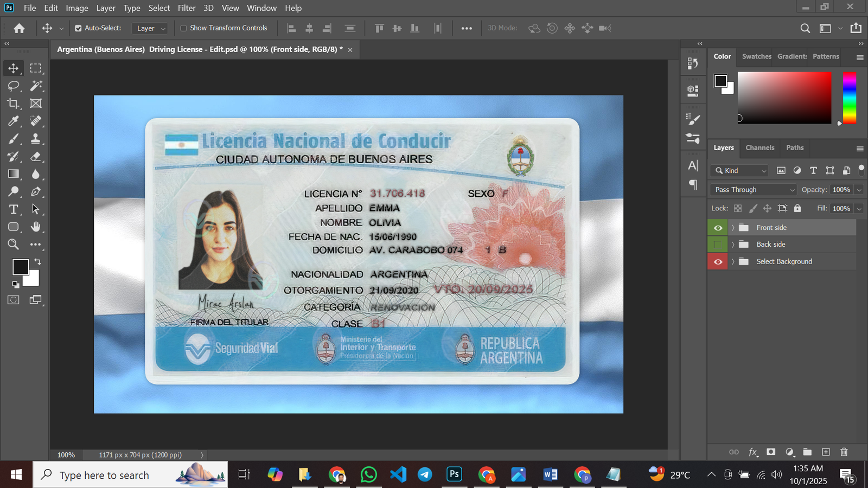Expand the Select Background layer group
The image size is (868, 488).
733,262
